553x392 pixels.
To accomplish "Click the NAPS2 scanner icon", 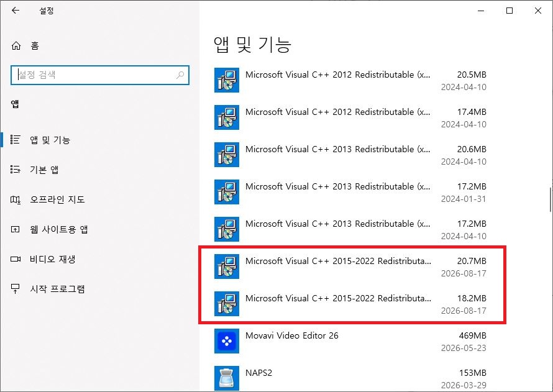I will (x=227, y=378).
